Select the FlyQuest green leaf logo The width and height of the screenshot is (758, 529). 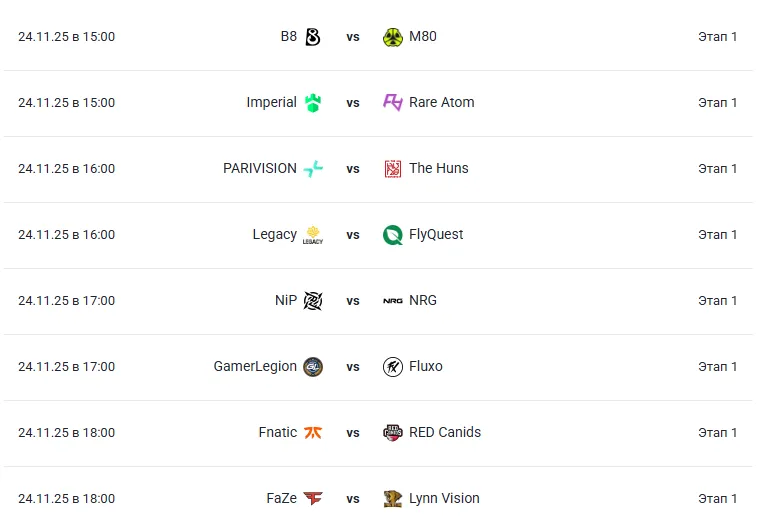point(393,235)
